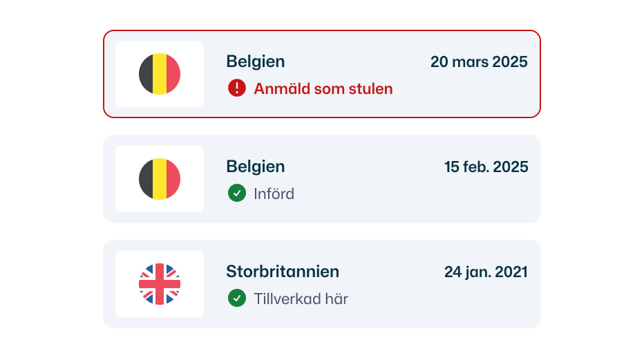This screenshot has height=358, width=644.
Task: Click the Belgian flag beside the Införd status
Action: (x=160, y=179)
